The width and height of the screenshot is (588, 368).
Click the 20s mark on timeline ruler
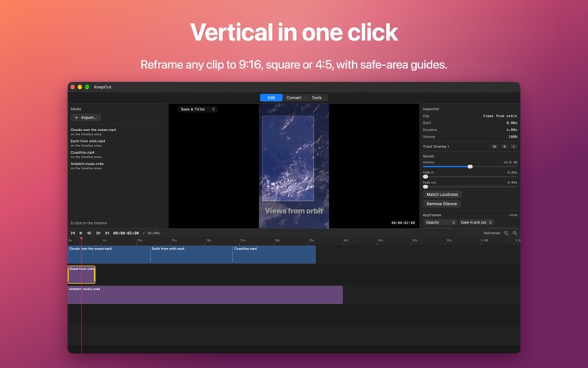click(x=208, y=241)
